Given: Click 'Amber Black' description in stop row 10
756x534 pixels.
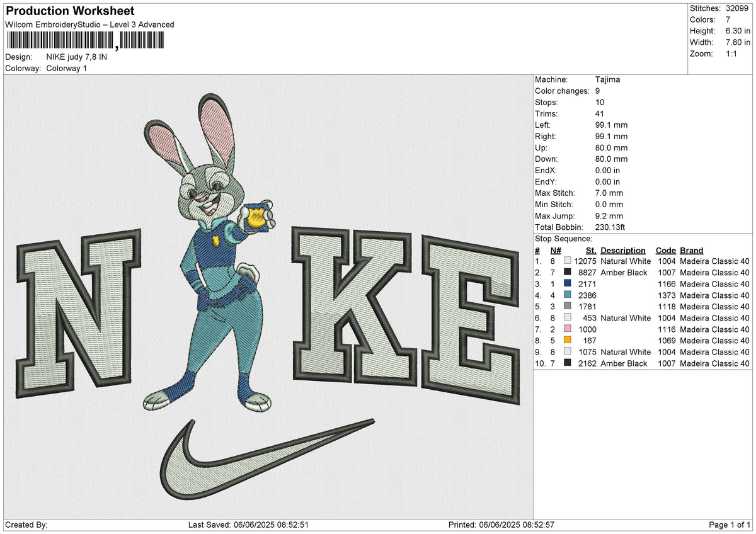Looking at the screenshot, I should [x=624, y=363].
